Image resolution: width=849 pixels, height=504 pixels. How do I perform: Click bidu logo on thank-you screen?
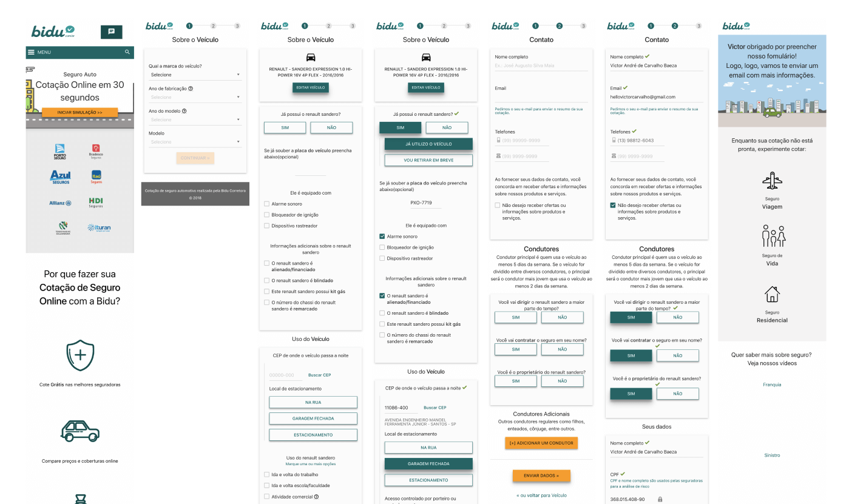coord(736,25)
